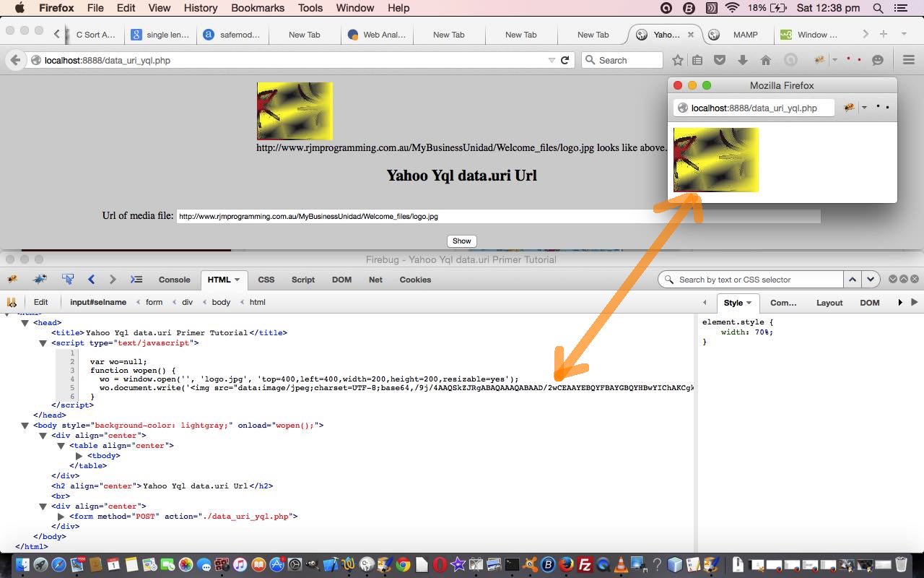Open the Tools menu in menu bar
The width and height of the screenshot is (924, 578).
[x=310, y=8]
